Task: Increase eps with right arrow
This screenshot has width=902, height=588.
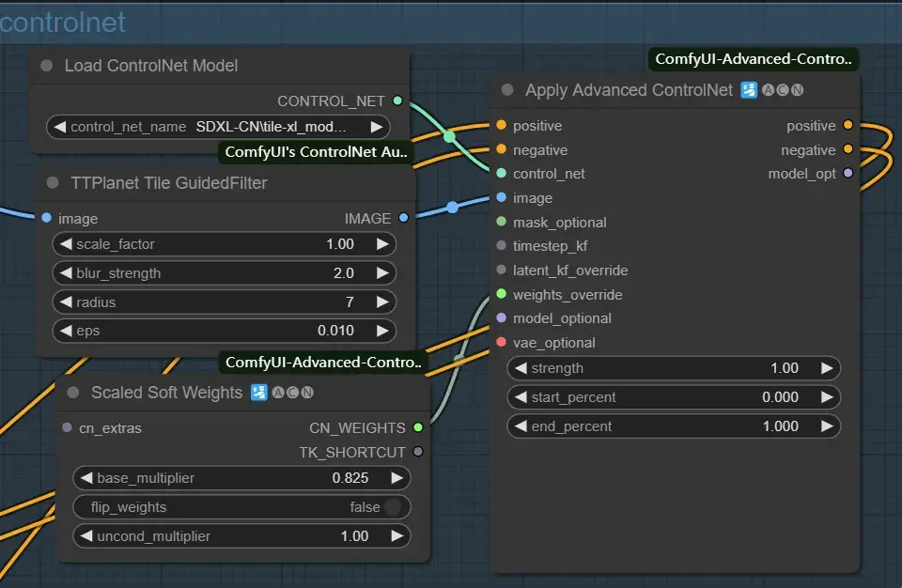Action: pyautogui.click(x=382, y=331)
